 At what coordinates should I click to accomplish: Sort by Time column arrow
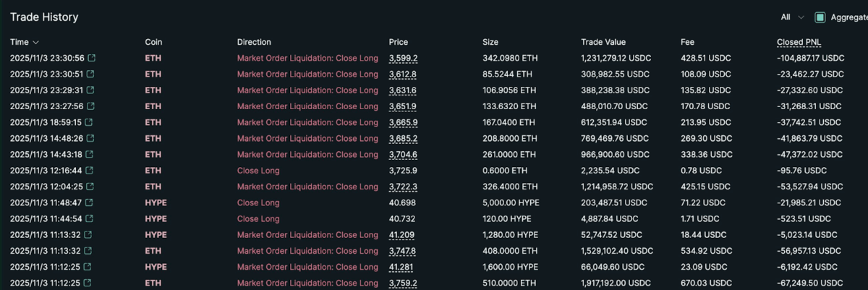click(36, 43)
